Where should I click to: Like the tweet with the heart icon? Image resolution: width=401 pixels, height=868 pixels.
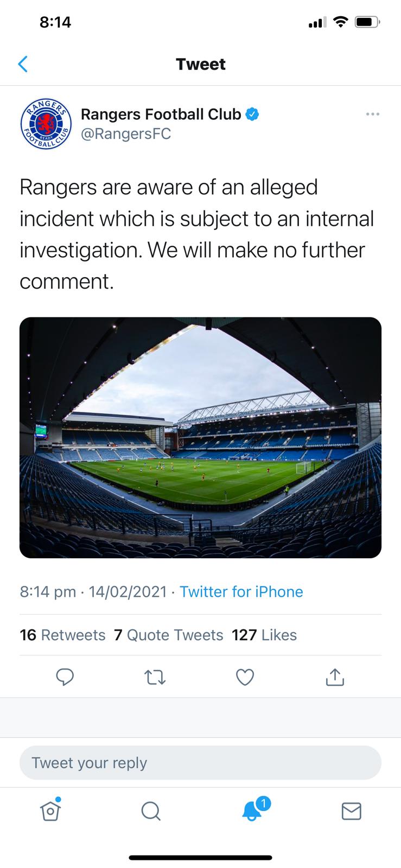245,676
